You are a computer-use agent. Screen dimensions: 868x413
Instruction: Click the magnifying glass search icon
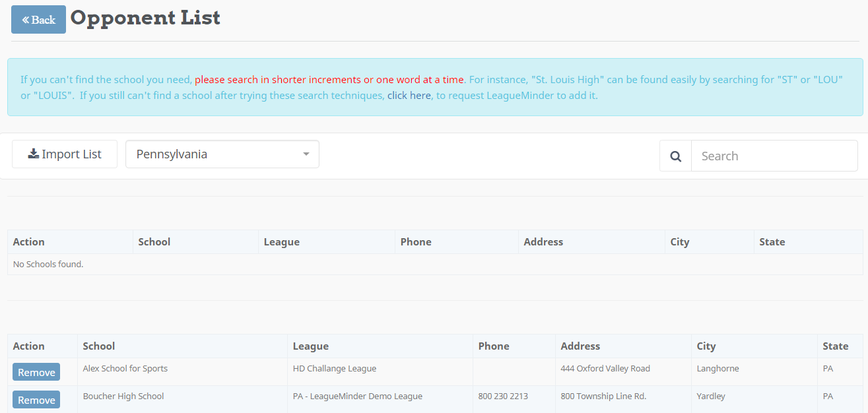click(675, 156)
